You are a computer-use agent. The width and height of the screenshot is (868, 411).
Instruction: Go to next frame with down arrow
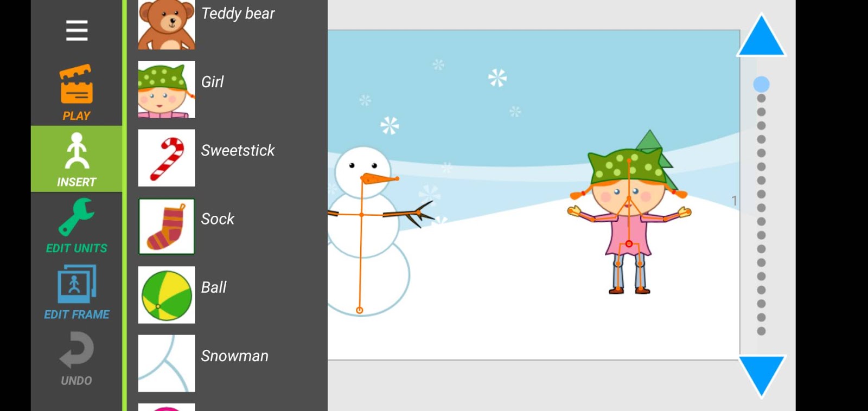[x=761, y=376]
